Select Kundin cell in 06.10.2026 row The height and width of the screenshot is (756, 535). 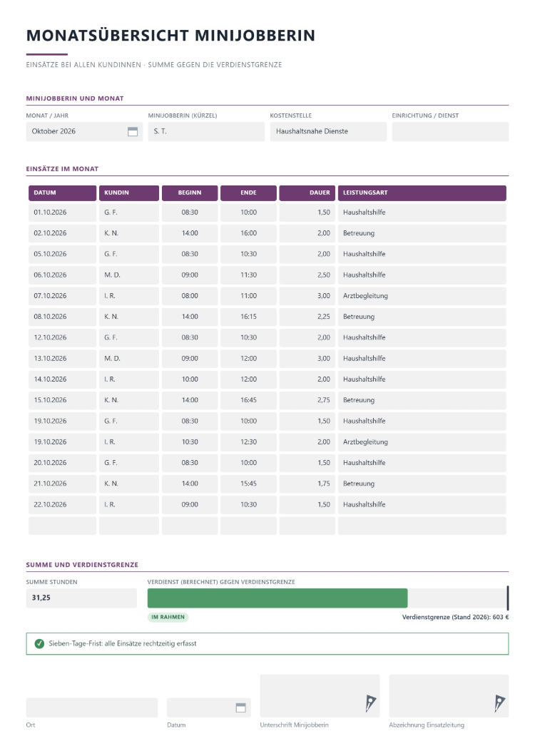129,275
